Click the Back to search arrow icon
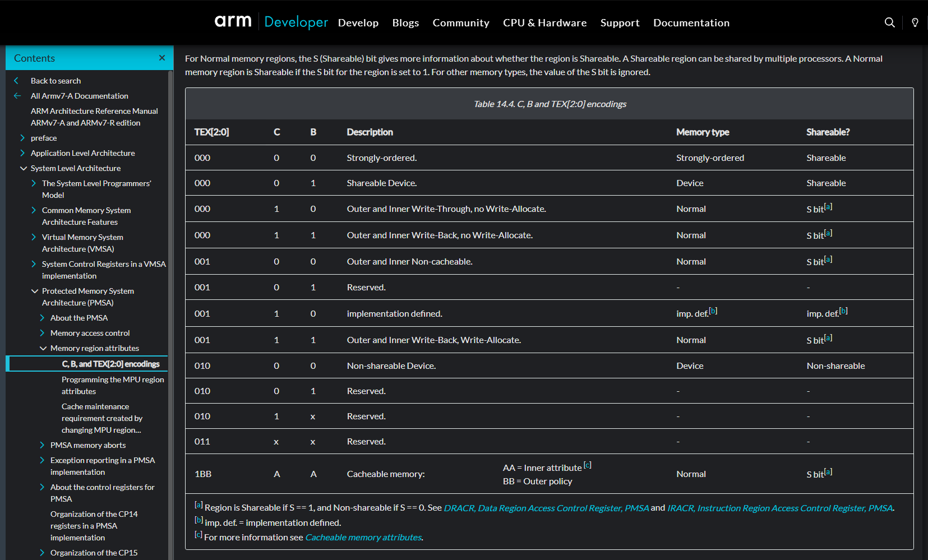 [x=16, y=81]
